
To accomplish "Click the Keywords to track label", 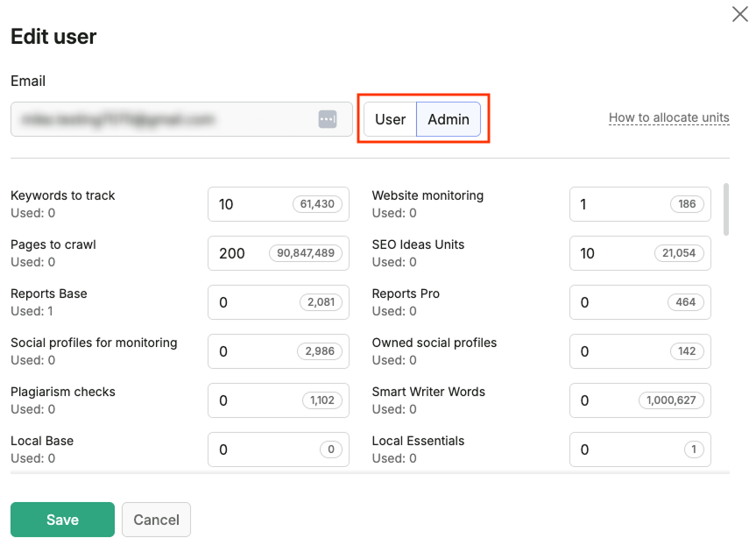I will [63, 195].
